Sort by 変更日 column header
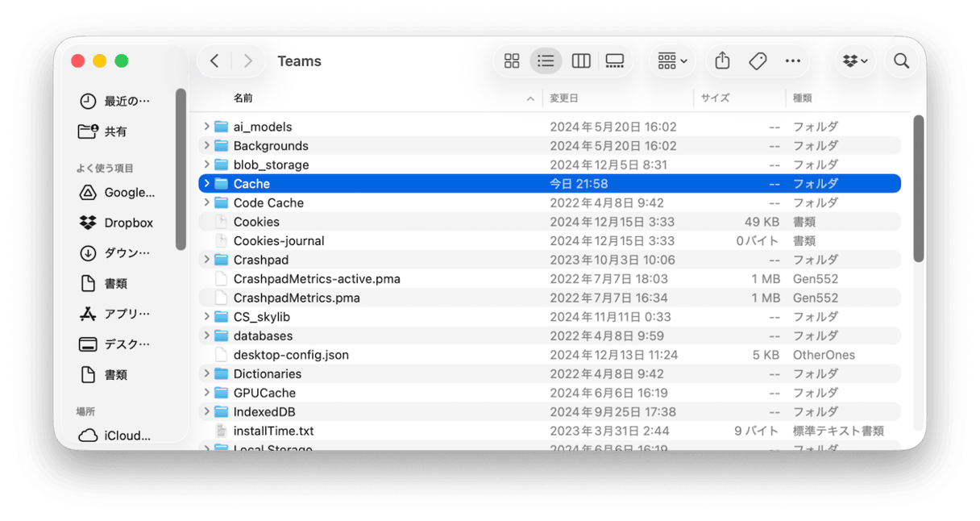This screenshot has width=980, height=521. [564, 98]
